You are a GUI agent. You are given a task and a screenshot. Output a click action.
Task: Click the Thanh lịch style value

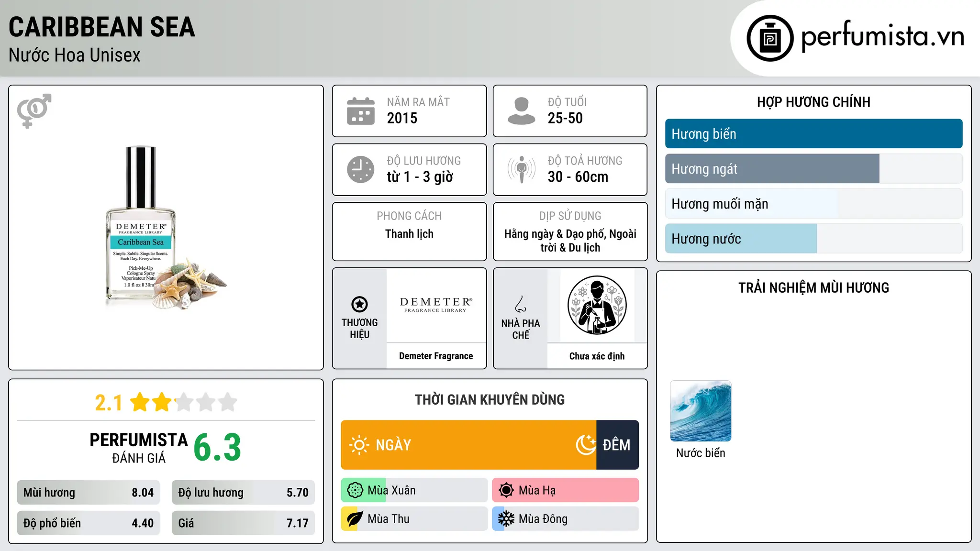pyautogui.click(x=409, y=234)
